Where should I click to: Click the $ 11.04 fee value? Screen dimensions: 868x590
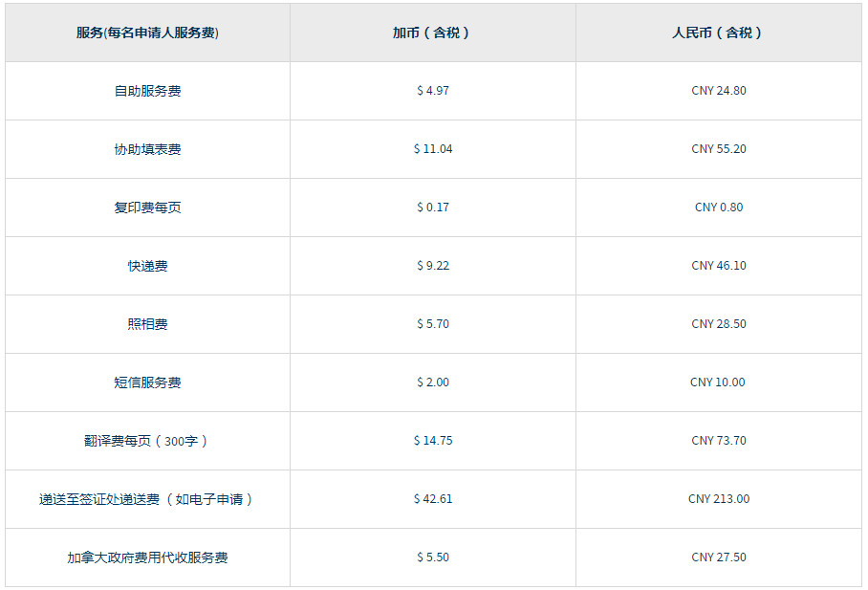coord(432,149)
